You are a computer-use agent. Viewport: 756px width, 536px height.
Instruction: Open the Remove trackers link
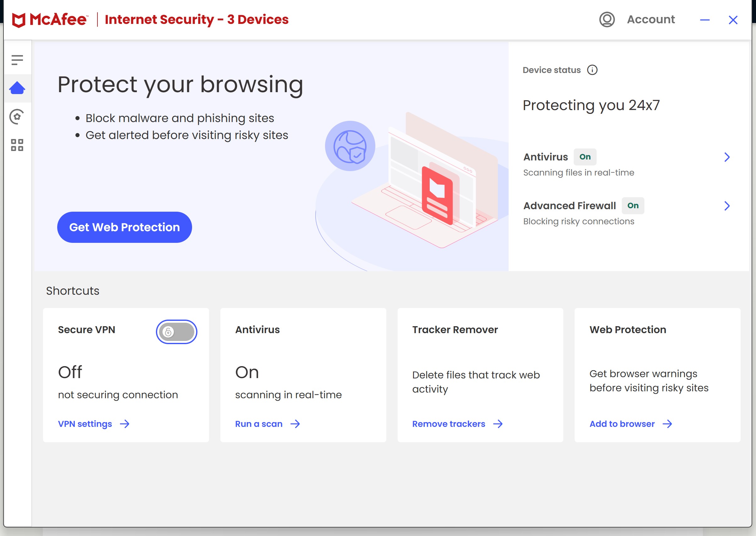pos(449,424)
